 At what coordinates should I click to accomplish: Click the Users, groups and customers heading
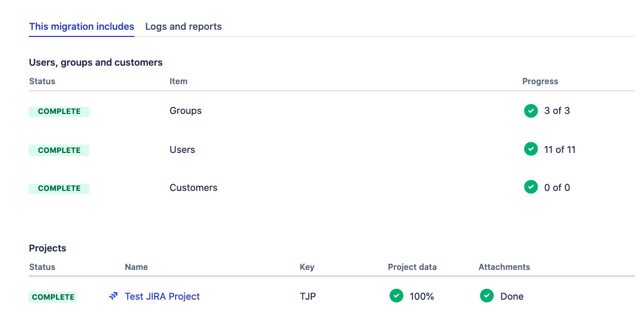coord(96,63)
